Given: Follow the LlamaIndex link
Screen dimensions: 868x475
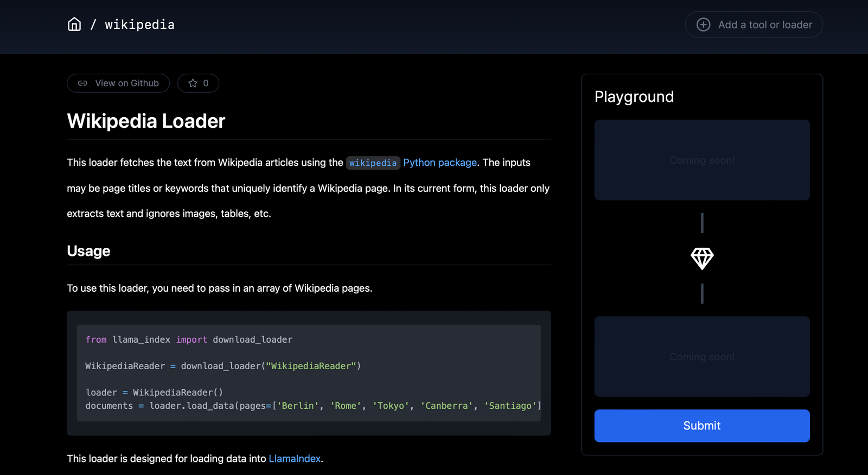Looking at the screenshot, I should coord(295,459).
